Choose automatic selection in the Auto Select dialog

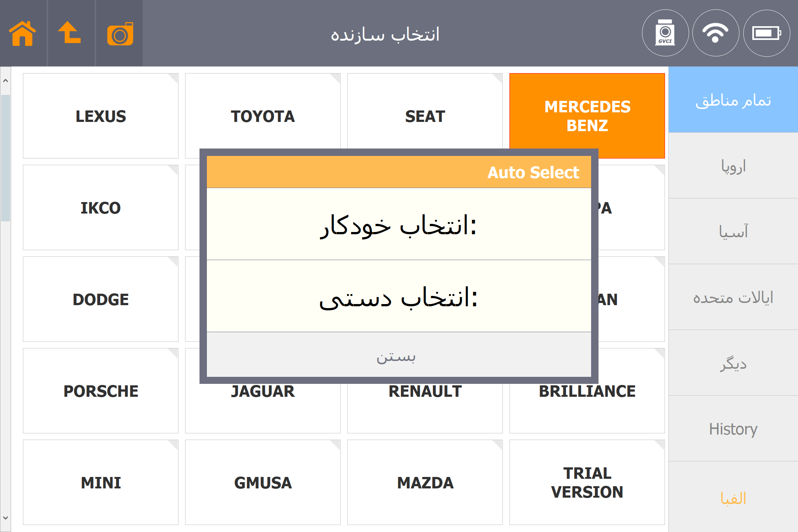pos(399,224)
